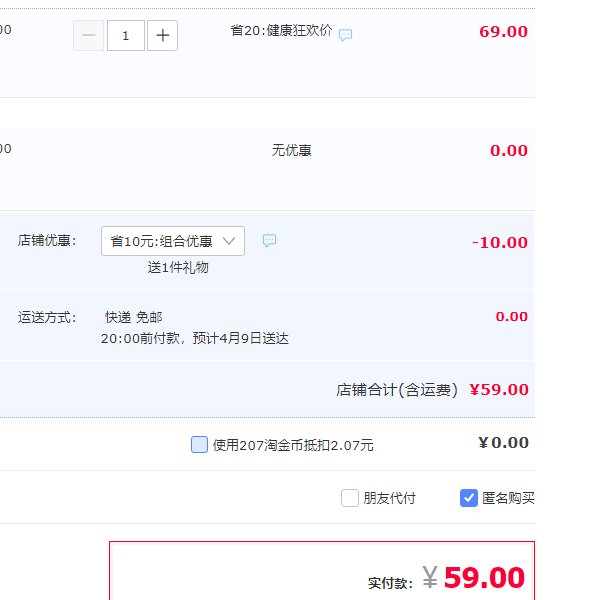Click the 匿名购买 label text
Viewport: 595px width, 600px height.
click(508, 498)
